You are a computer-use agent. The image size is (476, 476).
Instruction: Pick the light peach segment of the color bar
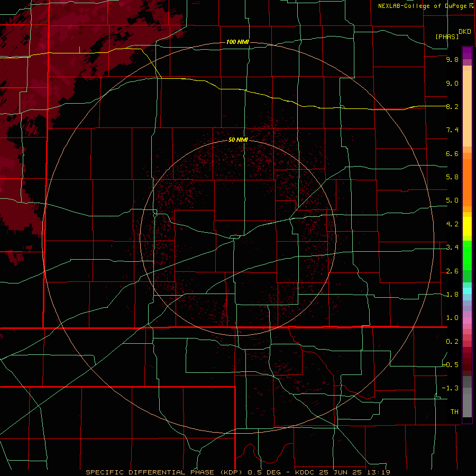pyautogui.click(x=467, y=108)
